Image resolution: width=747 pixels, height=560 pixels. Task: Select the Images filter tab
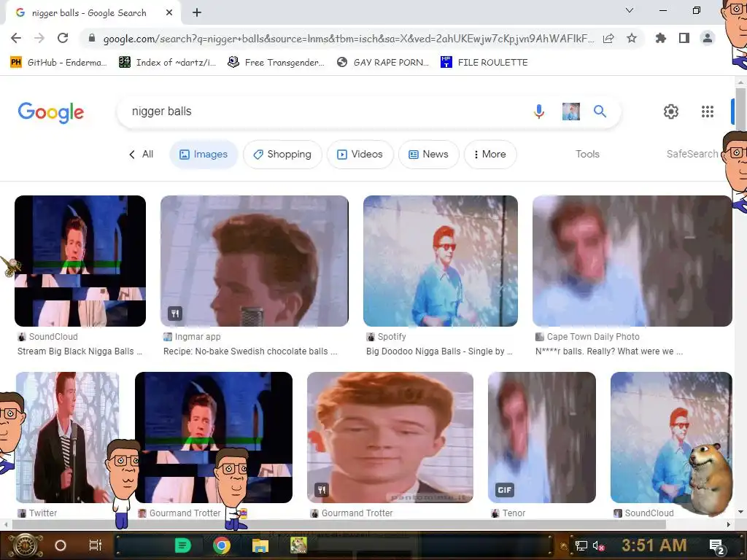coord(204,155)
